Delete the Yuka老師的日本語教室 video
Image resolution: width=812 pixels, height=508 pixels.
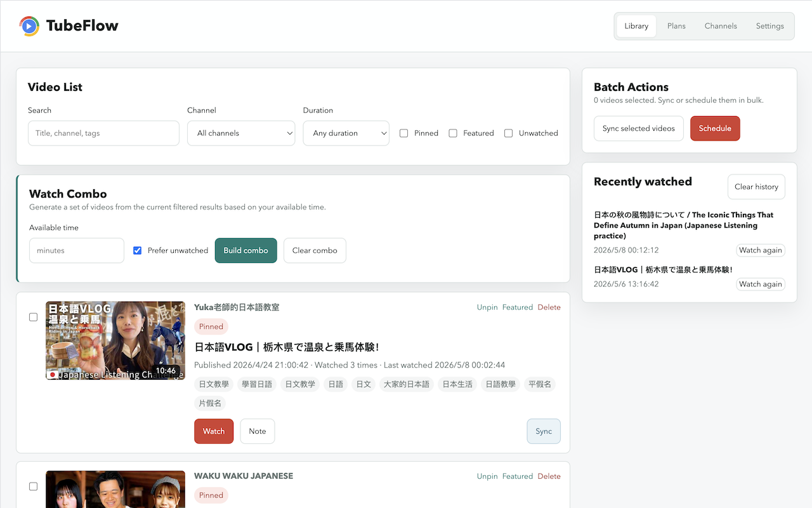coord(549,307)
